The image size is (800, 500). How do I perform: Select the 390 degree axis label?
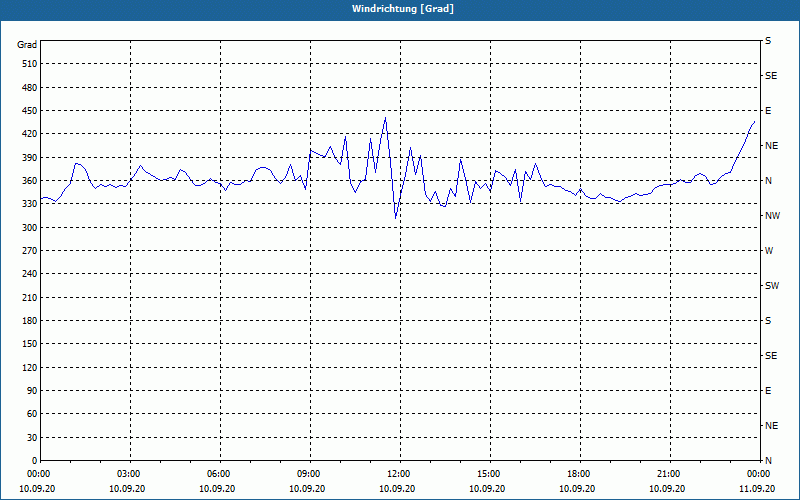(x=30, y=158)
